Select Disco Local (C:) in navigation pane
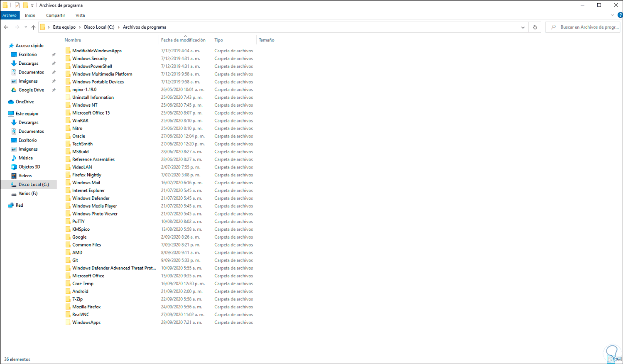The width and height of the screenshot is (623, 364). pos(29,185)
